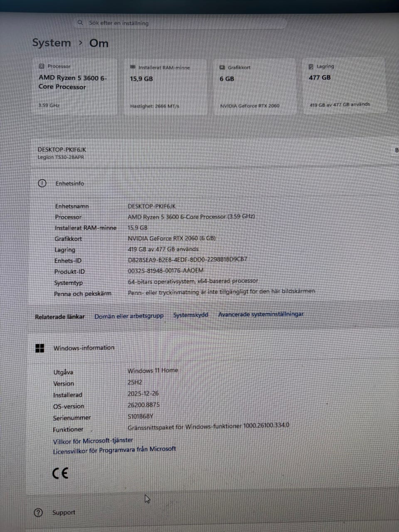
Task: Open the Processor info card
Action: pos(75,86)
